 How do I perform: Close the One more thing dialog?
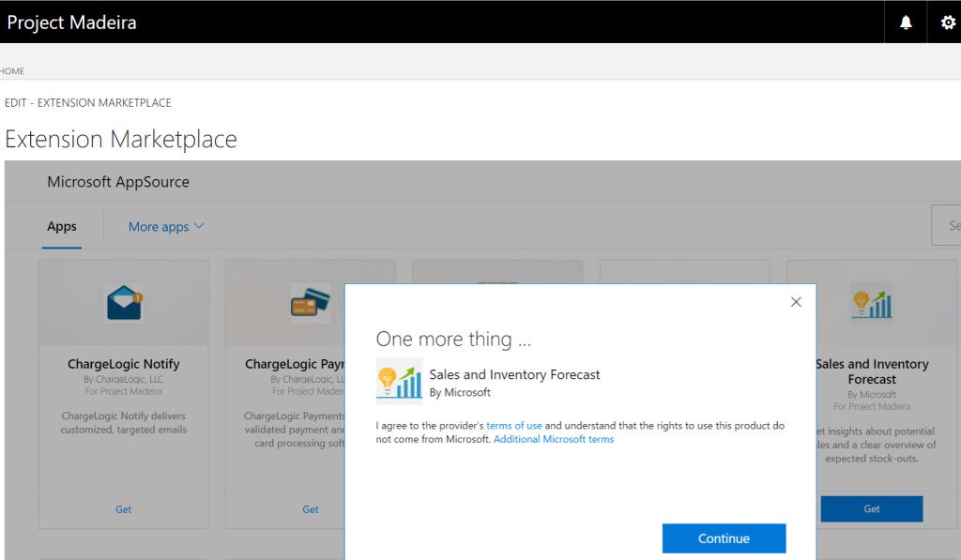[x=796, y=301]
